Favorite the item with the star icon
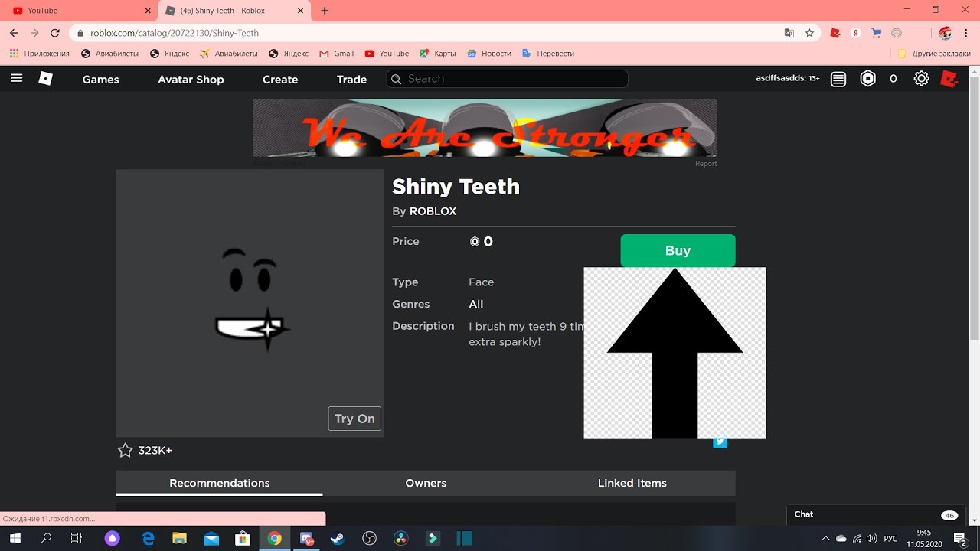 click(125, 450)
